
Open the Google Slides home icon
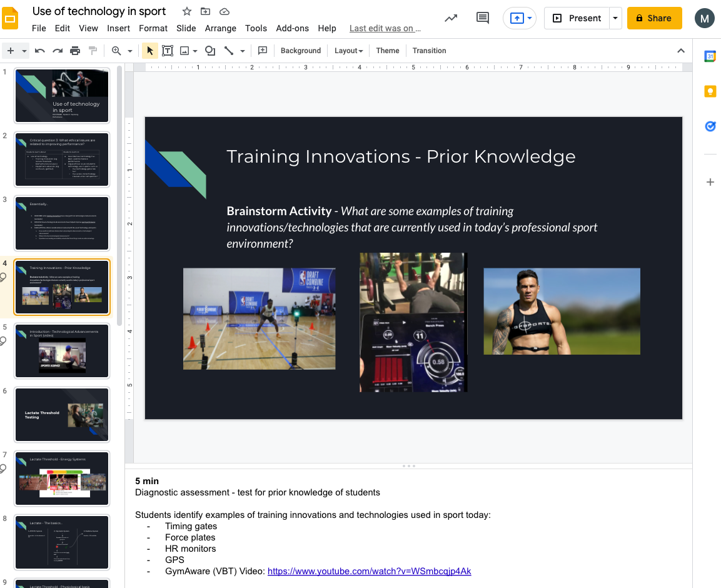[9, 18]
